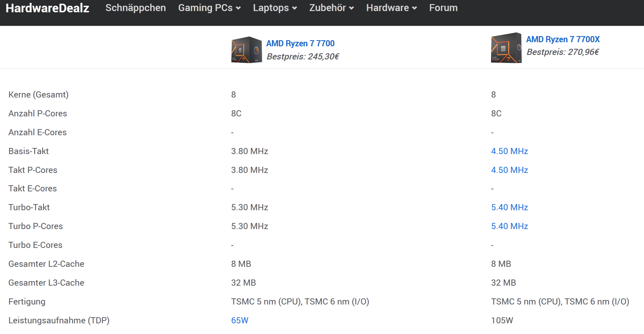Screen dimensions: 644x334
Task: Click the 7700X L2-Cache value 8 MB
Action: pyautogui.click(x=501, y=264)
